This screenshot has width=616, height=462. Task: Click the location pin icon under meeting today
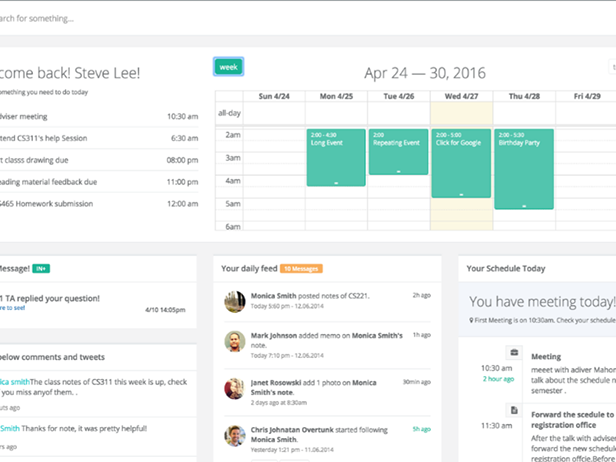coord(471,320)
